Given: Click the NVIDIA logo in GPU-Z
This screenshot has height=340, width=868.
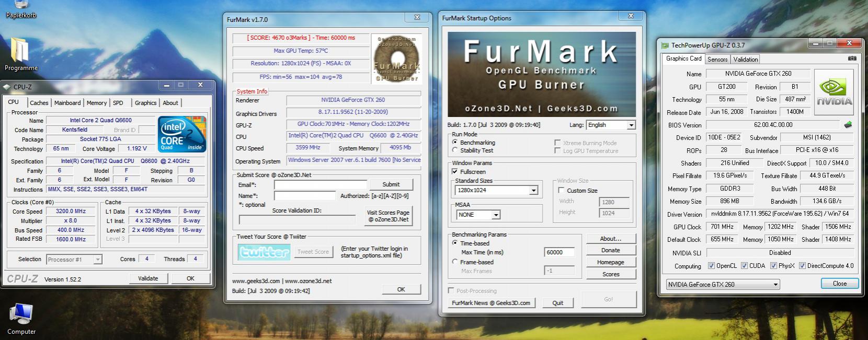Looking at the screenshot, I should [834, 92].
